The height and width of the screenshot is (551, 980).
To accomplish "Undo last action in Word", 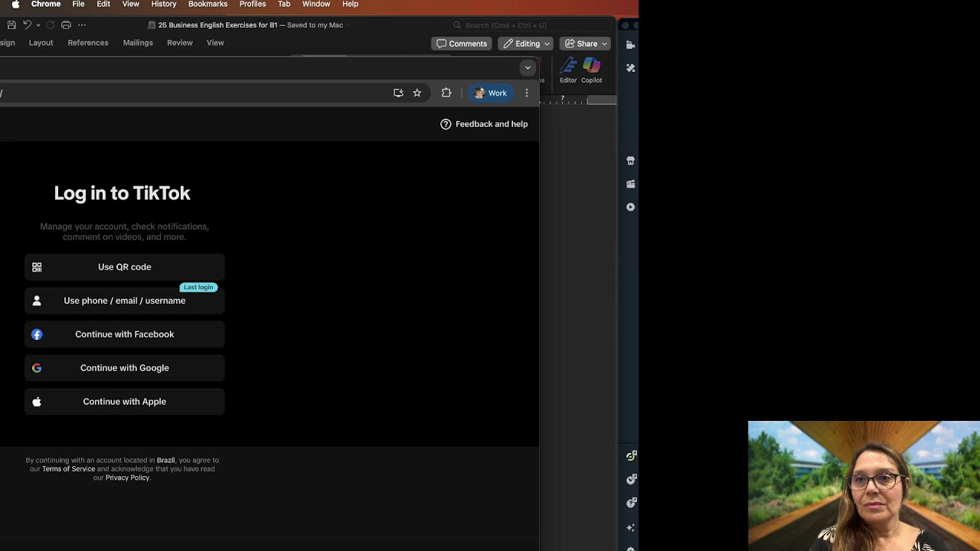I will click(27, 25).
